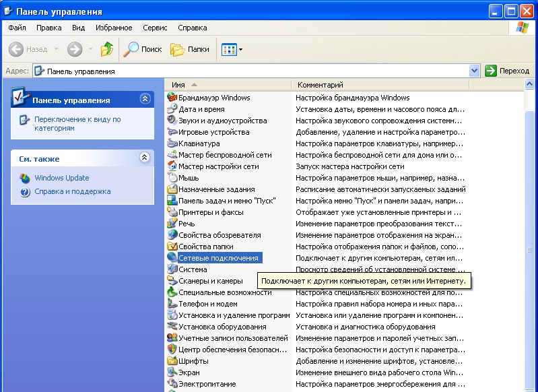Image resolution: width=538 pixels, height=392 pixels.
Task: Open the Правка menu
Action: tap(49, 28)
